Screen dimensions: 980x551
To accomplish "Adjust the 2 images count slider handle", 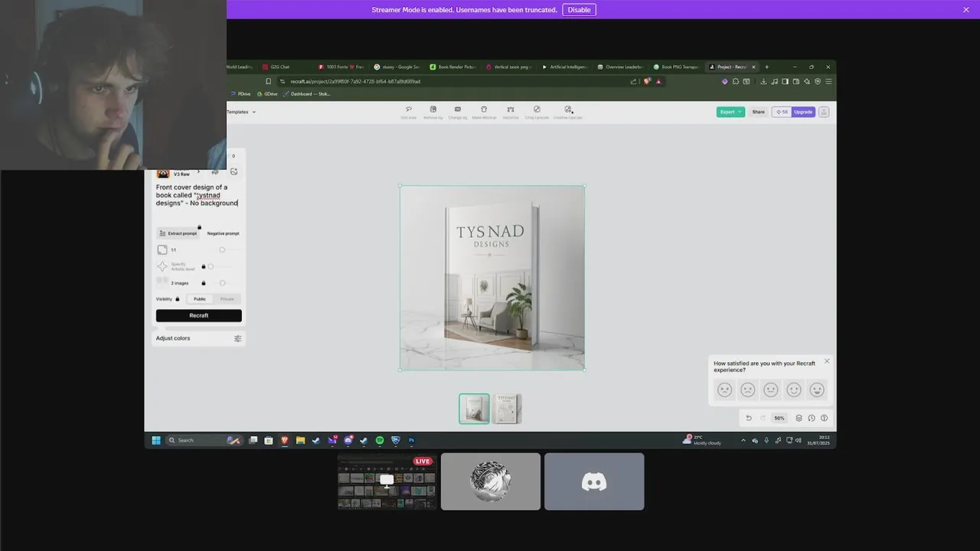I will tap(222, 283).
